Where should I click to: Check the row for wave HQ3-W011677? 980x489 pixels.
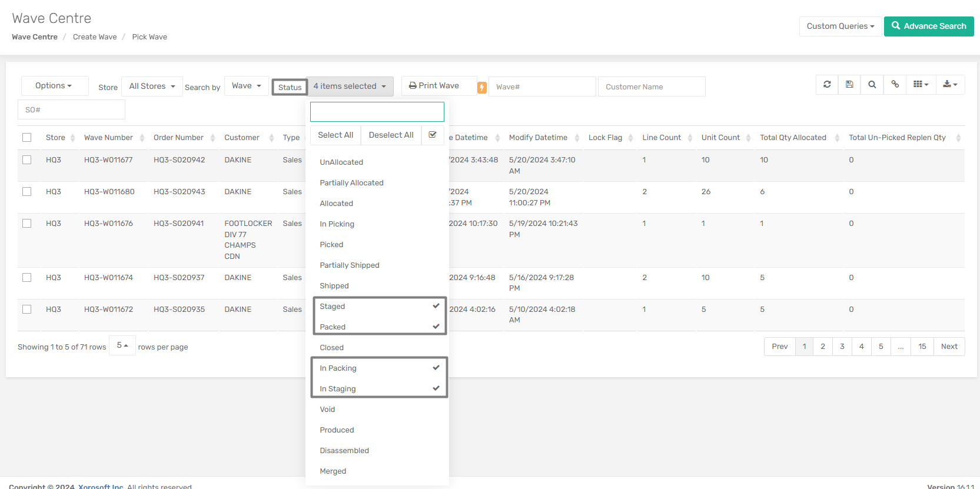pos(26,159)
